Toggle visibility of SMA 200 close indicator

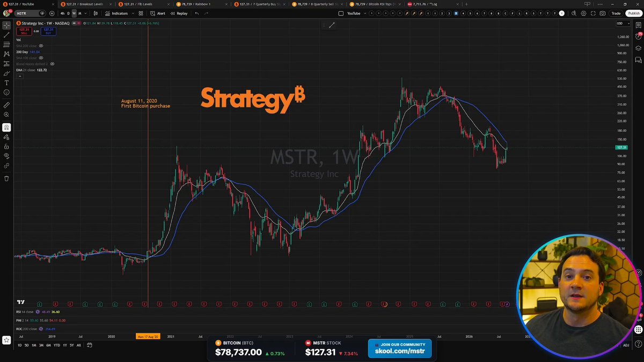point(41,46)
